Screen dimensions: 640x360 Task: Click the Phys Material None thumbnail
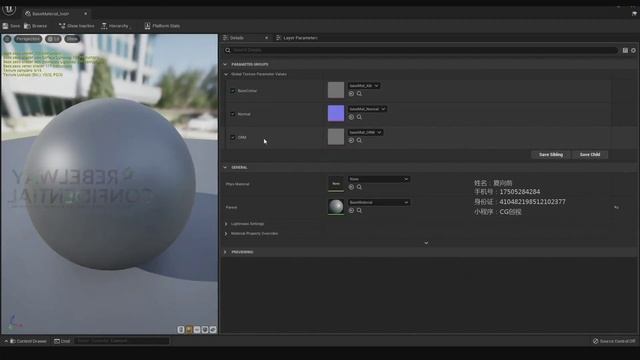click(x=336, y=184)
